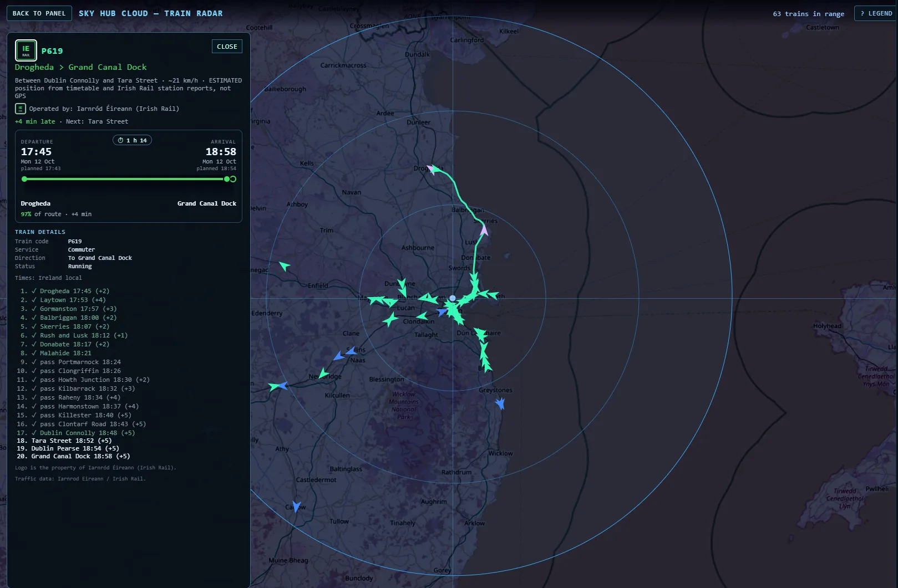The width and height of the screenshot is (898, 588).
Task: Click the Sky Hub Cloud Train Radar title
Action: [151, 13]
